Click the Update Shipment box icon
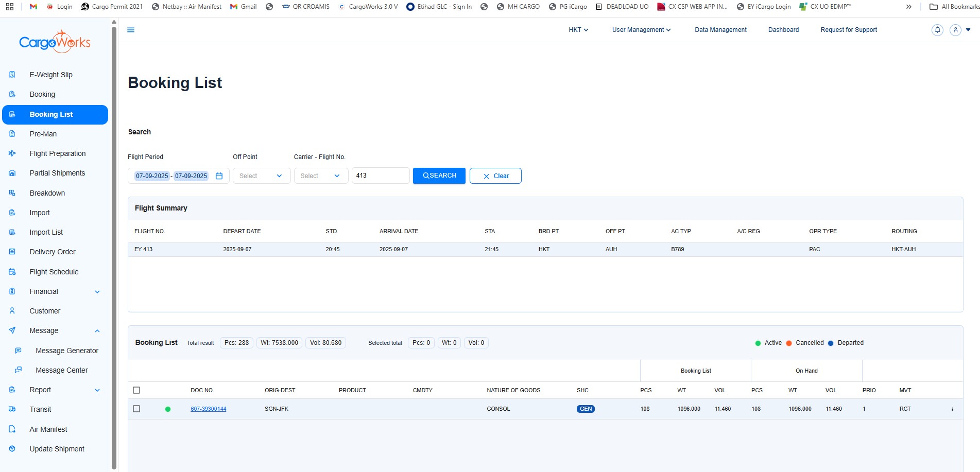This screenshot has width=980, height=472. pos(12,449)
